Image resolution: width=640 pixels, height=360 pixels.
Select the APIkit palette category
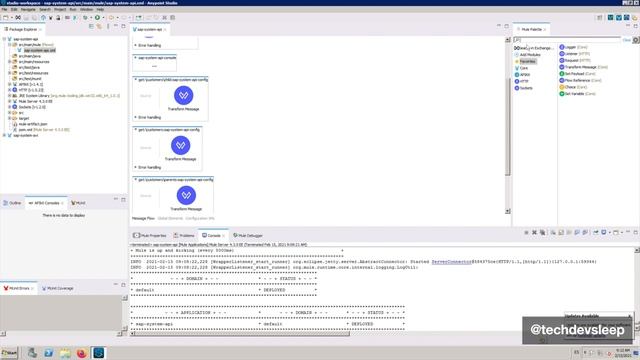pyautogui.click(x=522, y=75)
